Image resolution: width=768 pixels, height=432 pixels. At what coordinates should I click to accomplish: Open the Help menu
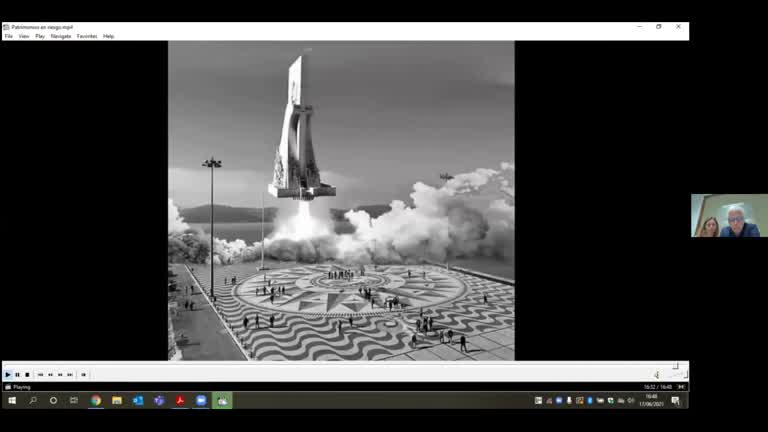tap(109, 36)
